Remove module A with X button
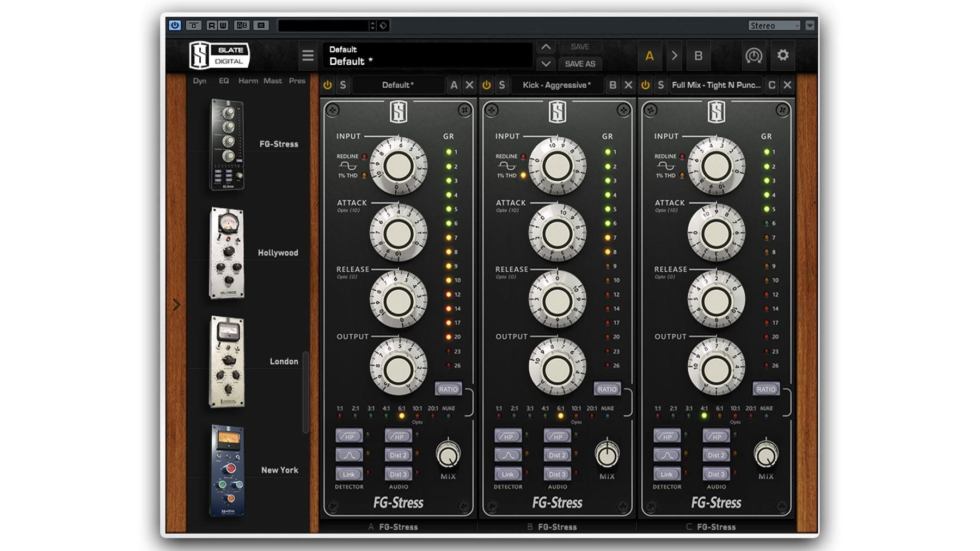 click(469, 85)
